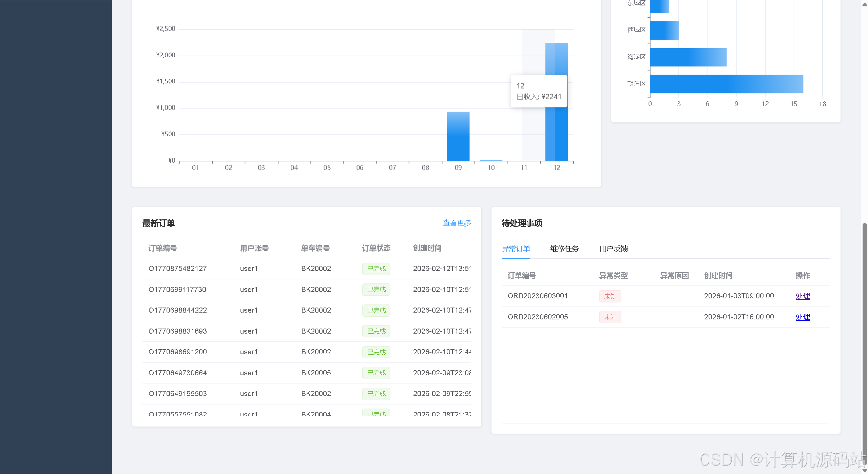Switch to the 维修任务 tab
The height and width of the screenshot is (474, 868).
coord(564,249)
